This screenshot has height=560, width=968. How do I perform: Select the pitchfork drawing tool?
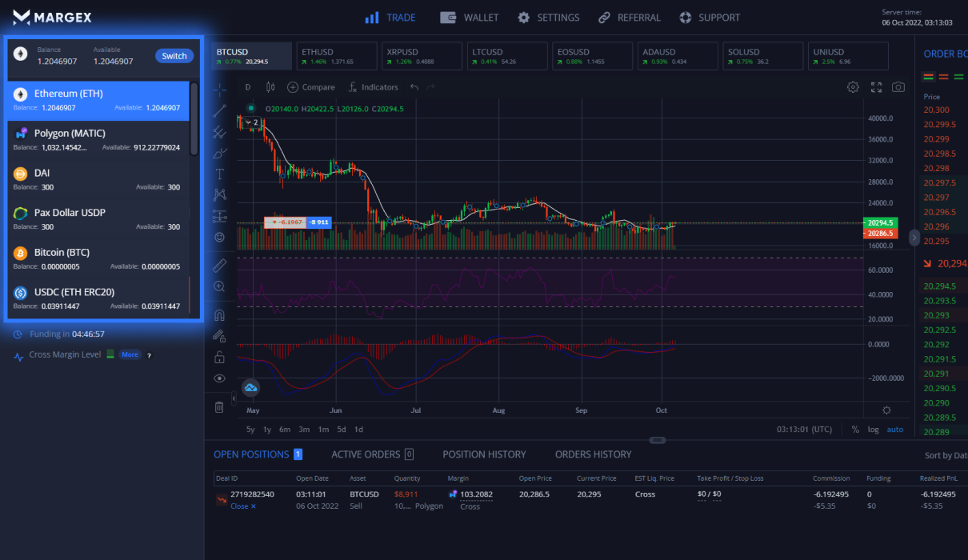[x=219, y=132]
